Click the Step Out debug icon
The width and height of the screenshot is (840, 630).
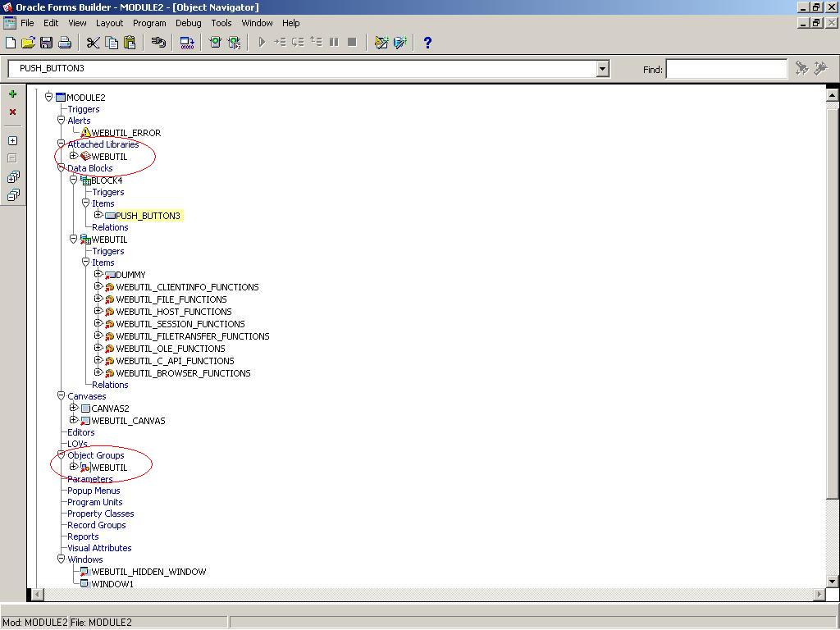[316, 42]
